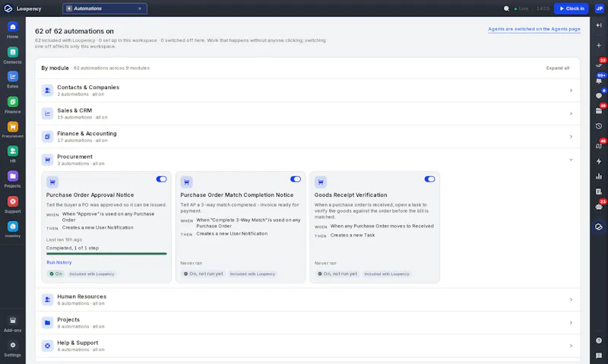Open the feedback icon at right rail bottom
Viewport: 608px width, 364px height.
[599, 356]
